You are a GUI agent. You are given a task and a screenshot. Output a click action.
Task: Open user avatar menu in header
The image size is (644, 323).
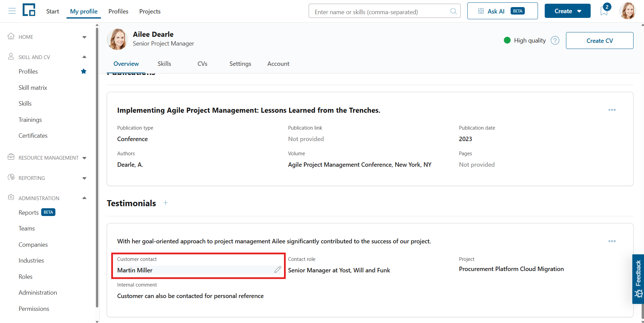click(x=628, y=11)
